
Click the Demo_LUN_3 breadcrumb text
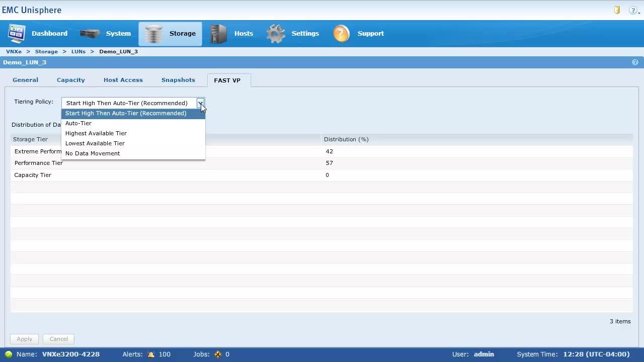(x=119, y=52)
